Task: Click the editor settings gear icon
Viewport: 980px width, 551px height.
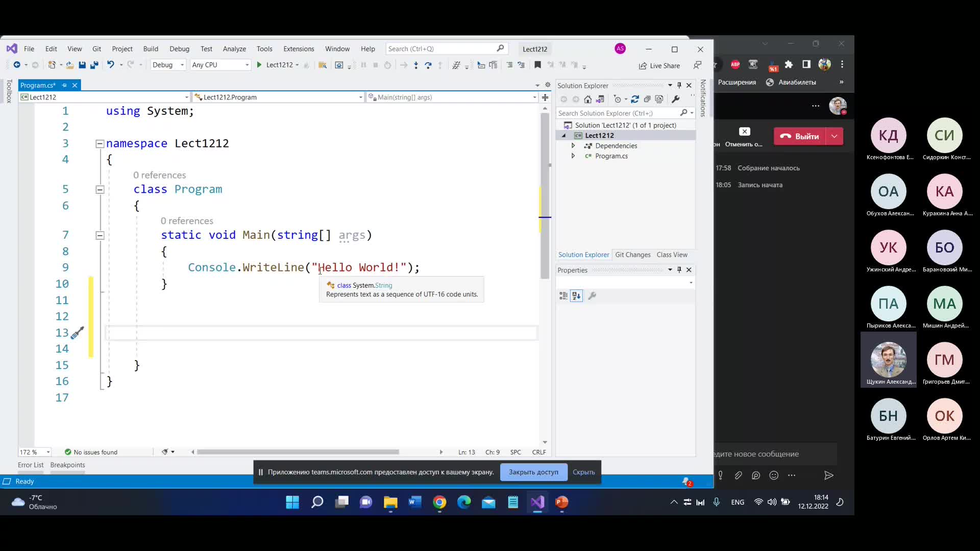Action: [548, 85]
